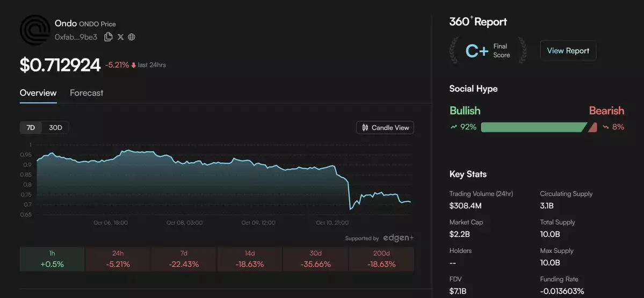Screen dimensions: 644x298
Task: Copy the contract address
Action: point(108,37)
